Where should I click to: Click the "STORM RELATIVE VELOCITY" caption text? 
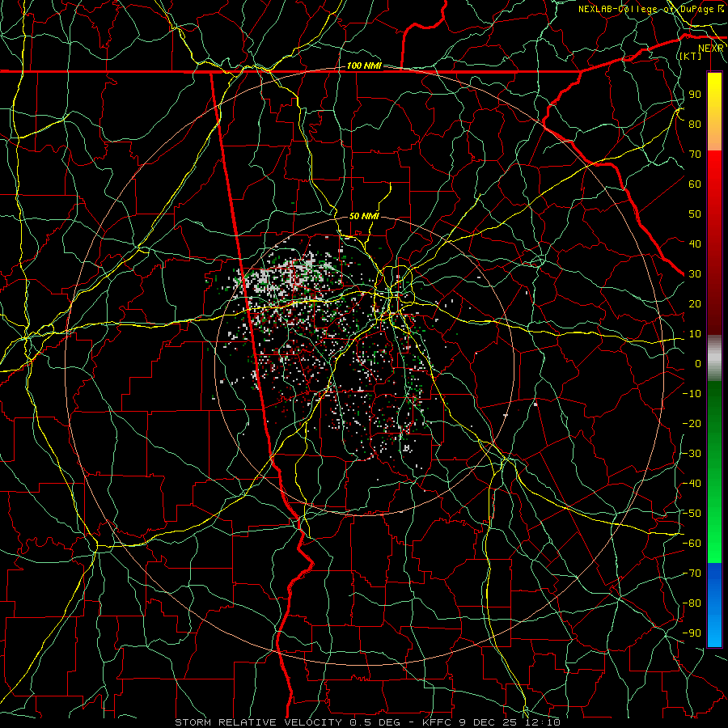point(258,722)
